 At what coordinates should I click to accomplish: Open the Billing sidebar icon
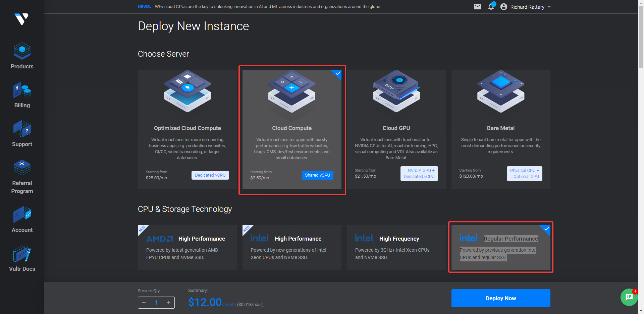[x=22, y=90]
